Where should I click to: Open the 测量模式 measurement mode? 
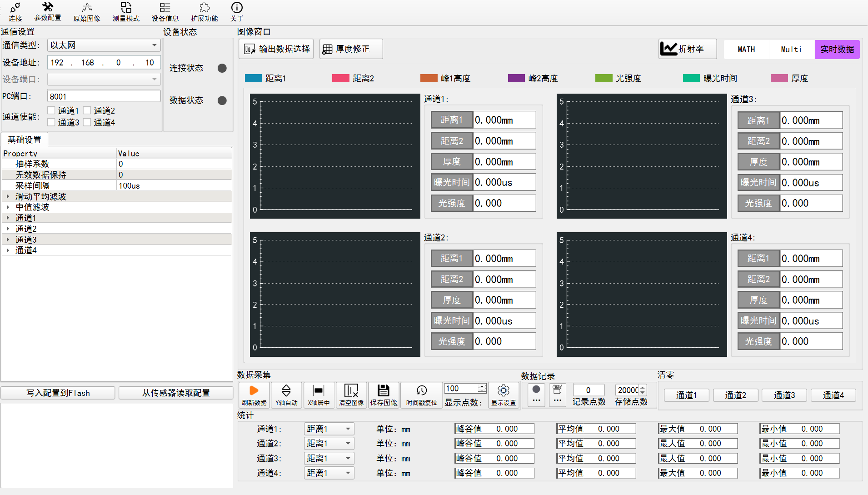[126, 12]
